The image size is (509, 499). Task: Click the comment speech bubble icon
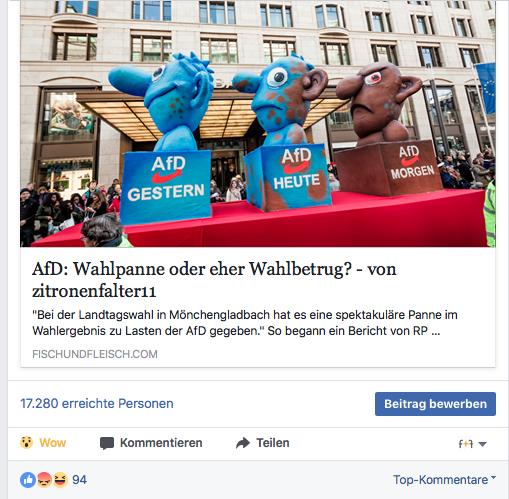[107, 443]
